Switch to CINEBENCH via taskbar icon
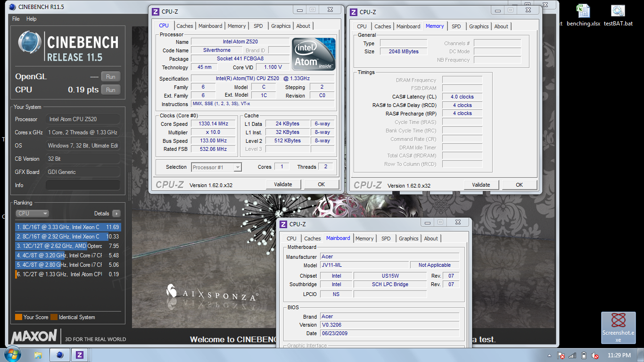Screen dimensions: 644x362 [x=59, y=355]
